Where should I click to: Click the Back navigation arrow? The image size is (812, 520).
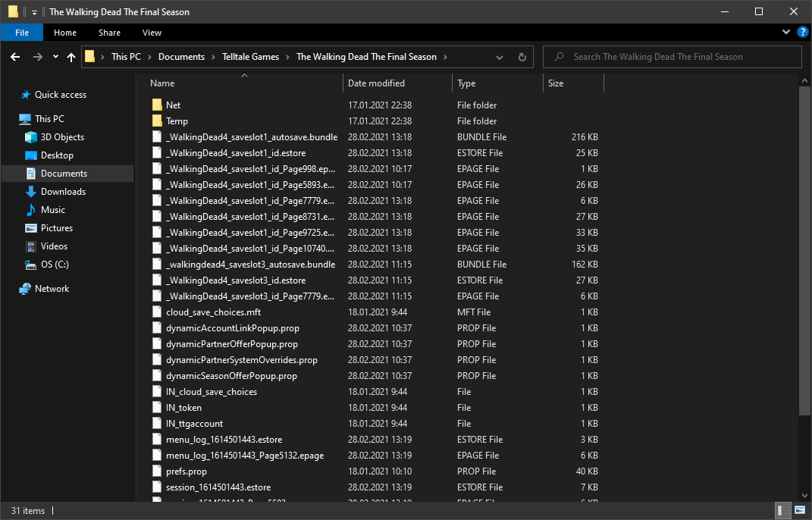[x=15, y=57]
